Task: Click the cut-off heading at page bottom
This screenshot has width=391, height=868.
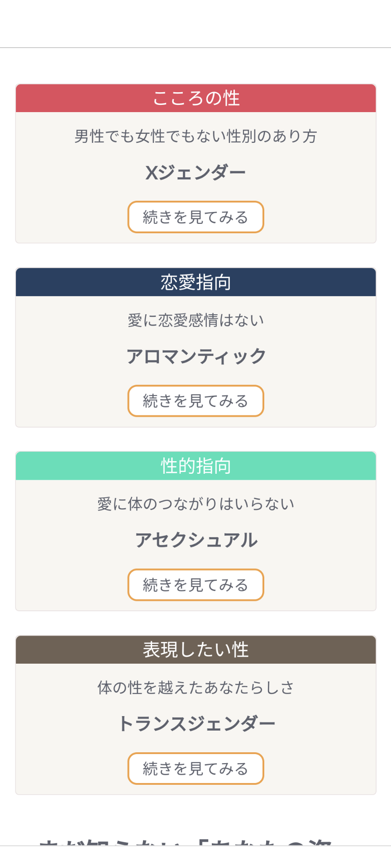Action: pos(186,841)
